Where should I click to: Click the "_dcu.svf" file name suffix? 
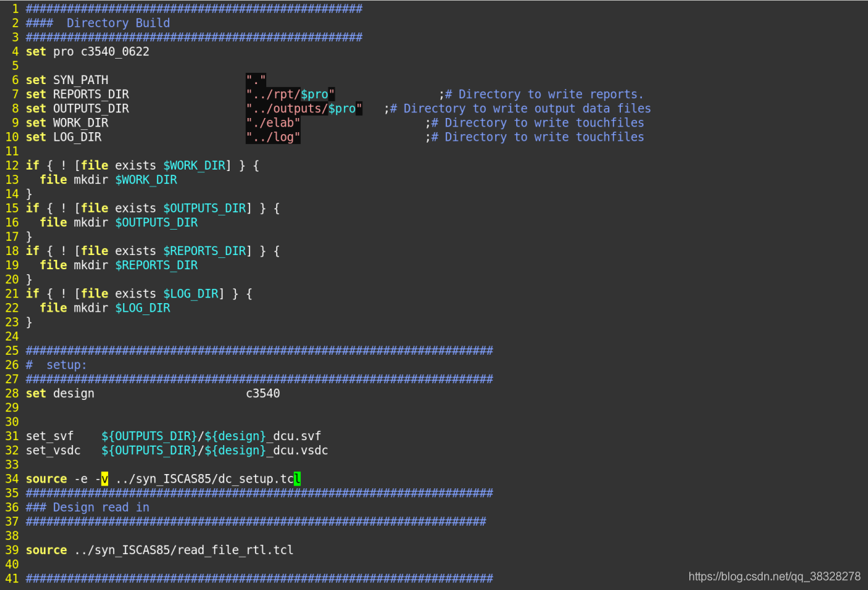point(294,436)
